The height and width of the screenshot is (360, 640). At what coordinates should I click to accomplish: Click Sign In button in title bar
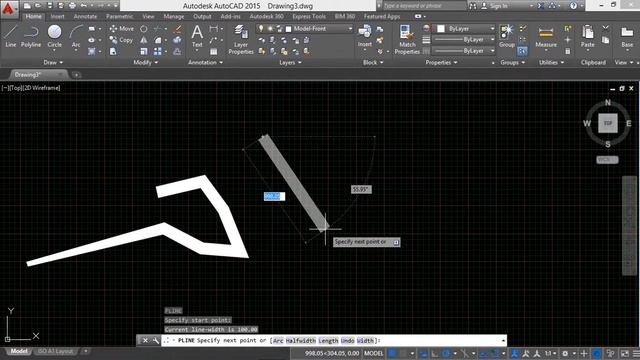[x=495, y=6]
